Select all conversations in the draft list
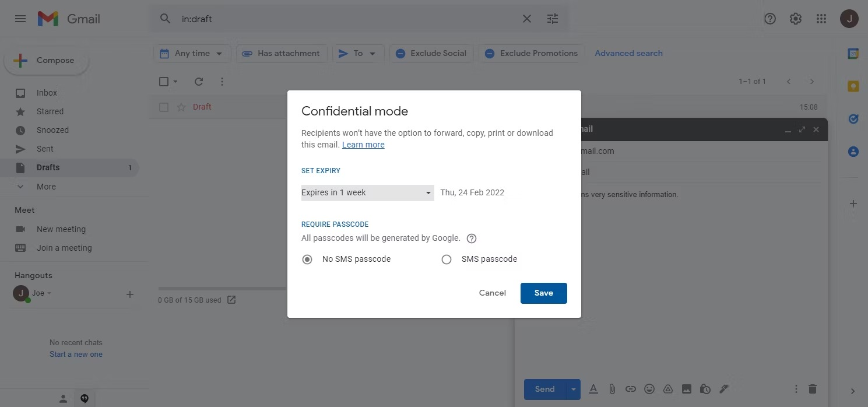 tap(163, 81)
